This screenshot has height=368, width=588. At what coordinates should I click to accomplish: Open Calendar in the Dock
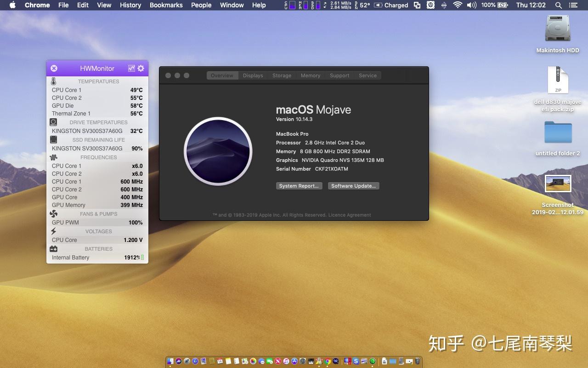220,361
